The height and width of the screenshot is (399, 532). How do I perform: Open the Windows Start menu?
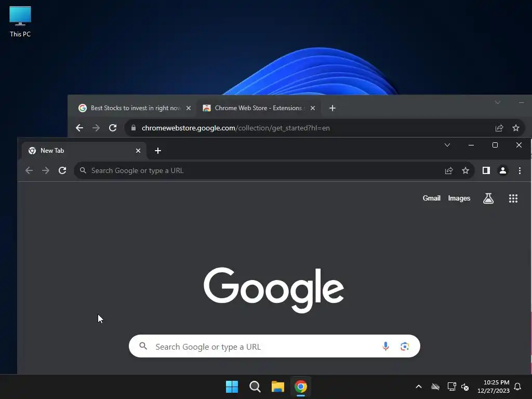click(x=232, y=387)
